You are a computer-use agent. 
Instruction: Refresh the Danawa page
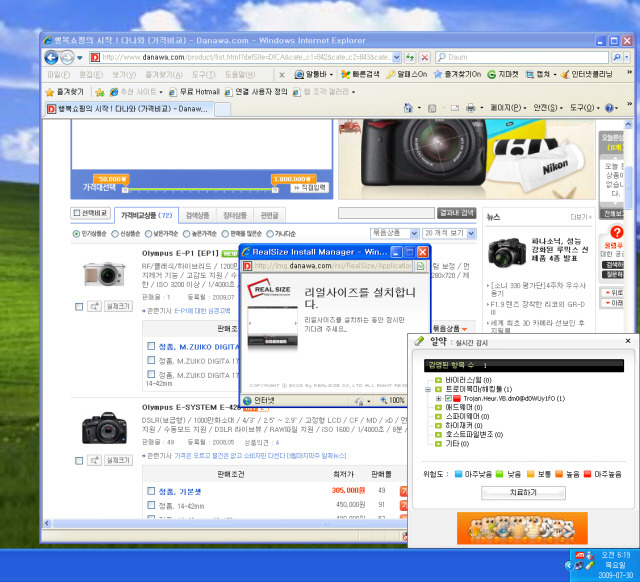click(x=410, y=58)
